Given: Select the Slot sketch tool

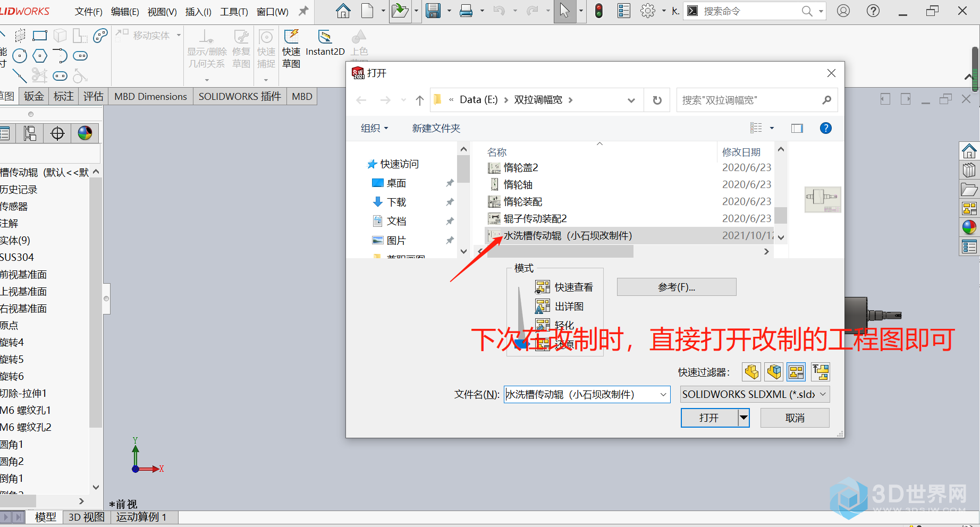Looking at the screenshot, I should pyautogui.click(x=80, y=56).
